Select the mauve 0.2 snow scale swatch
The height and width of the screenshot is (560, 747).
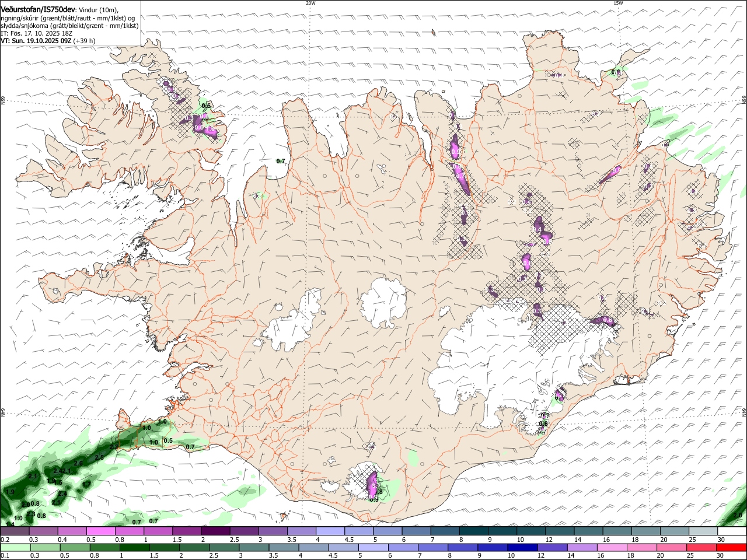(15, 531)
